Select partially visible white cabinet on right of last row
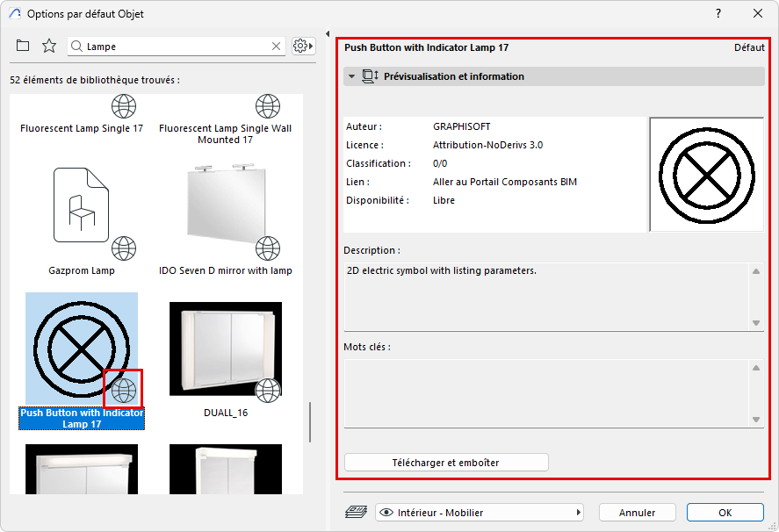Viewport: 779px width, 532px height. 226,469
